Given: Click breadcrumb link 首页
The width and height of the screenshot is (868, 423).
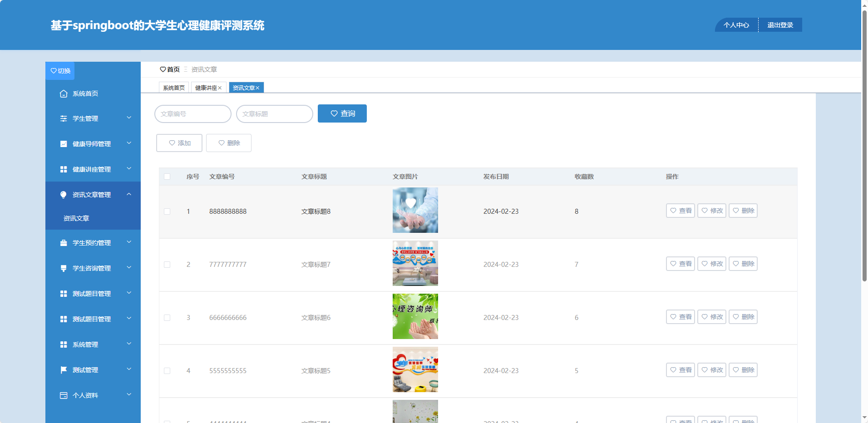Looking at the screenshot, I should point(173,69).
